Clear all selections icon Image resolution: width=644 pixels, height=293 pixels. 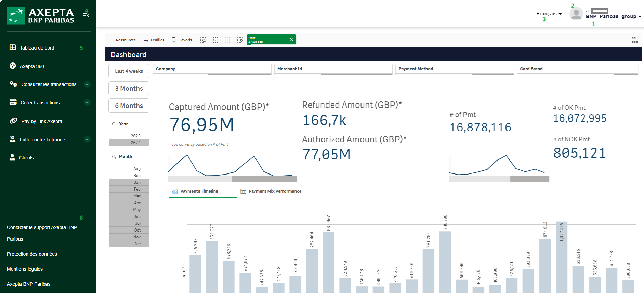pyautogui.click(x=240, y=40)
